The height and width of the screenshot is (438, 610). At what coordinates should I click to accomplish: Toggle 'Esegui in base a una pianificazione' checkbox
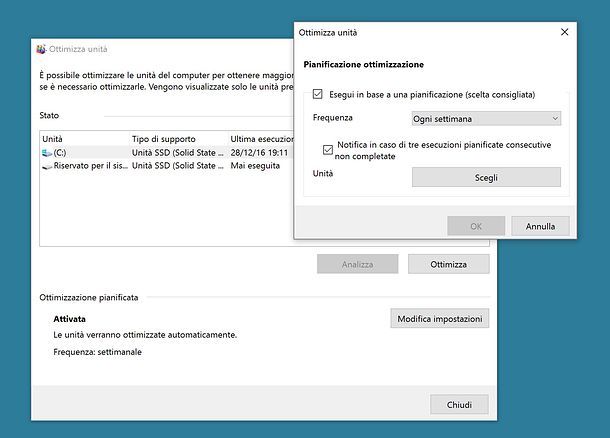tap(317, 94)
